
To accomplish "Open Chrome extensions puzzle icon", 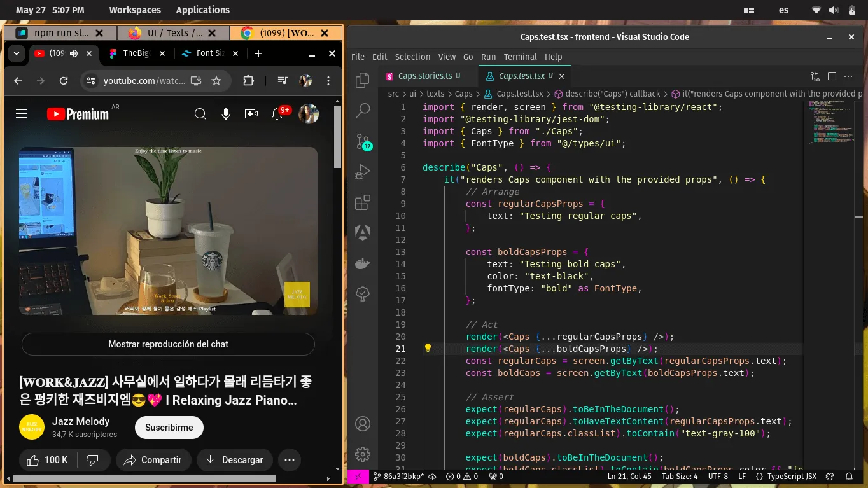I will 248,81.
